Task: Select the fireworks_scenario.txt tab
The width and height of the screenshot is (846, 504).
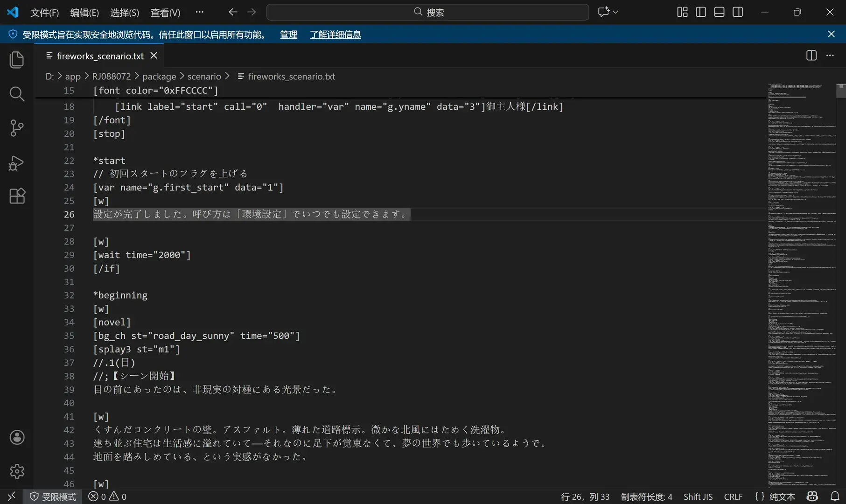Action: [x=99, y=56]
